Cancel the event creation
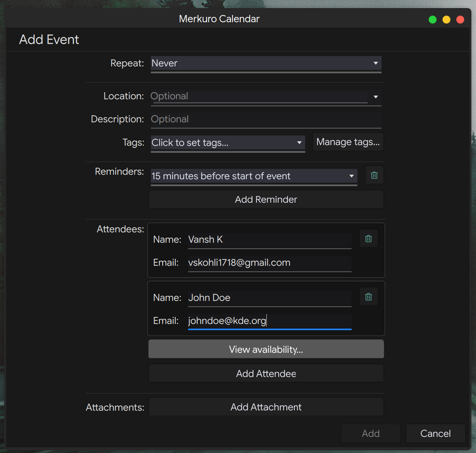This screenshot has width=476, height=453. point(435,433)
